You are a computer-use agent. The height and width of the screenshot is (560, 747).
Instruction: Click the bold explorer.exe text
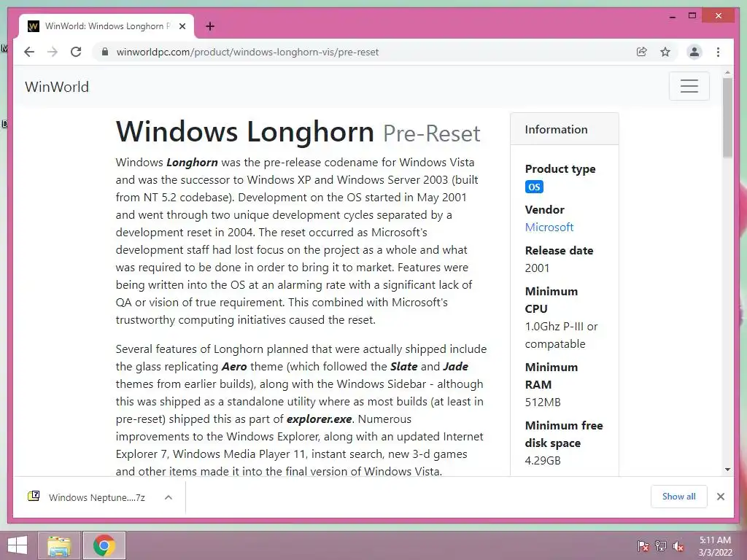[x=319, y=419]
